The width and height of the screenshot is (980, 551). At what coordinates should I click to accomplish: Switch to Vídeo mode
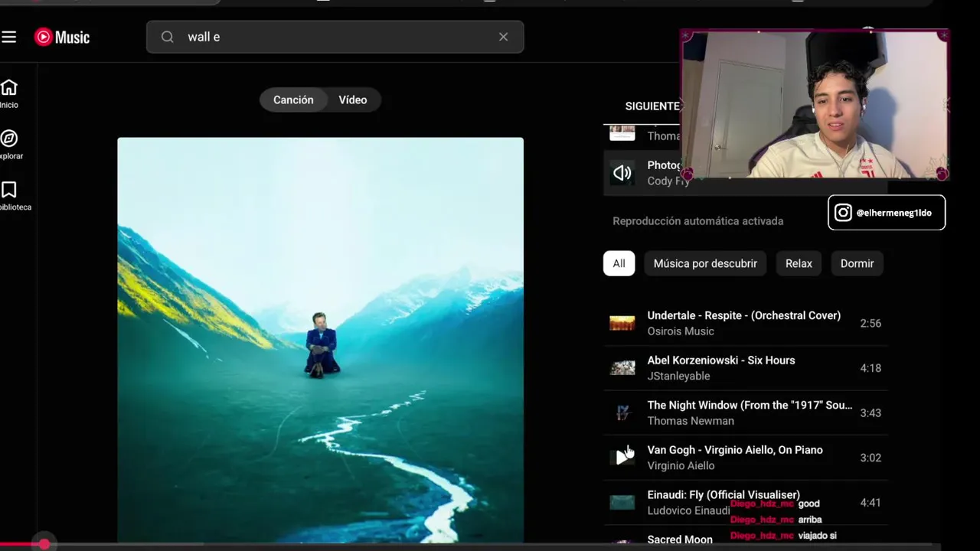point(353,99)
